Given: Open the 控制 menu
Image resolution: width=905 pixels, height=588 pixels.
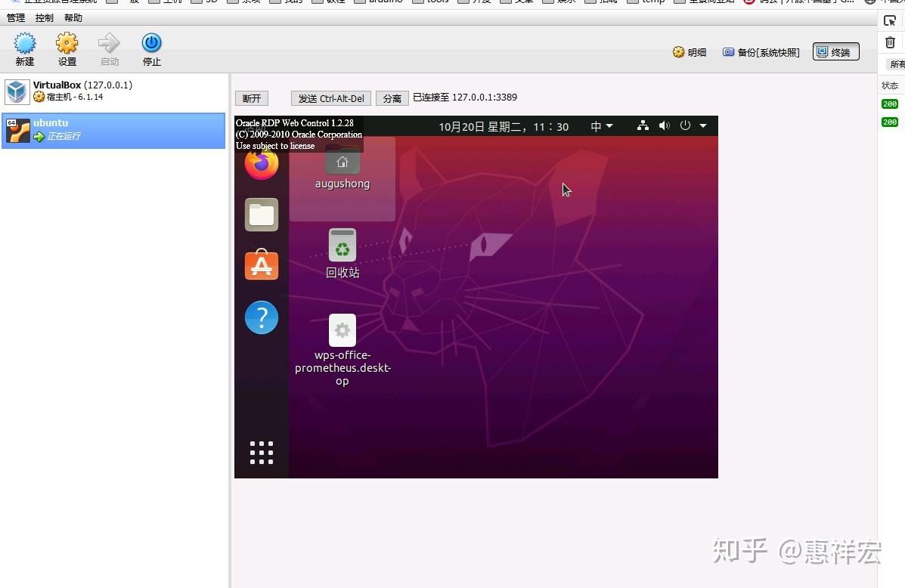Looking at the screenshot, I should click(x=43, y=17).
